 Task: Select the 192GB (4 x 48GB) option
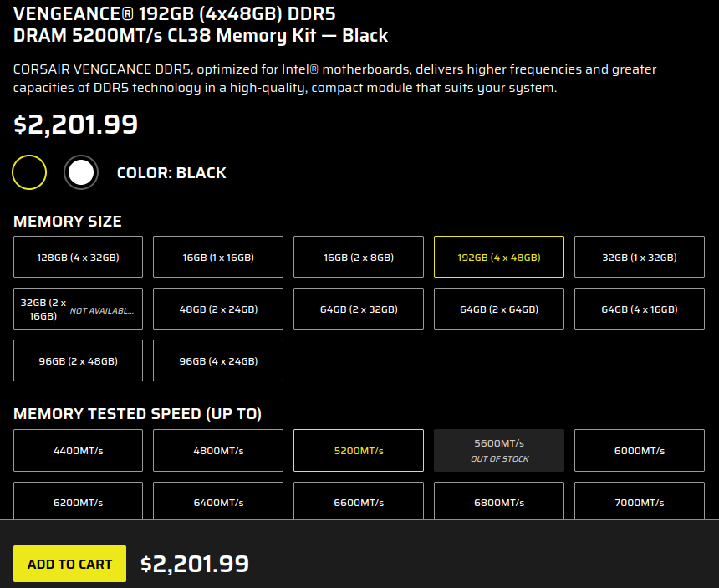coord(499,257)
